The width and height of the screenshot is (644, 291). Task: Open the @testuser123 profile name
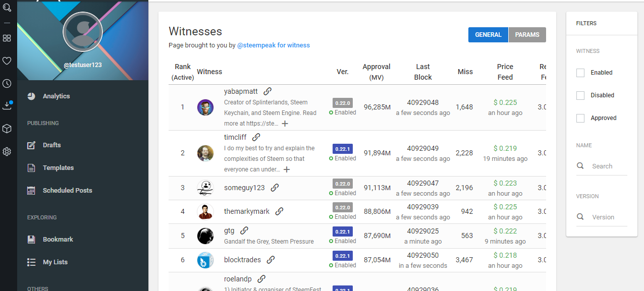[x=83, y=65]
